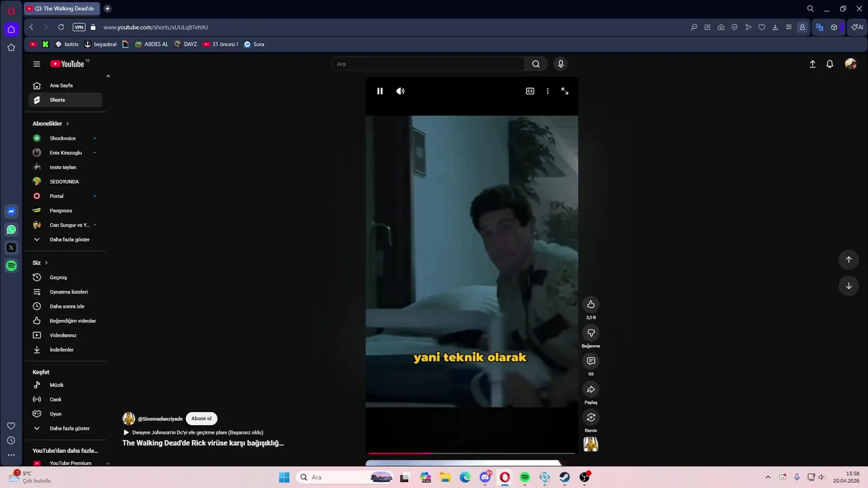Open Beğendiğim videolar list
This screenshot has height=488, width=868.
pyautogui.click(x=65, y=321)
